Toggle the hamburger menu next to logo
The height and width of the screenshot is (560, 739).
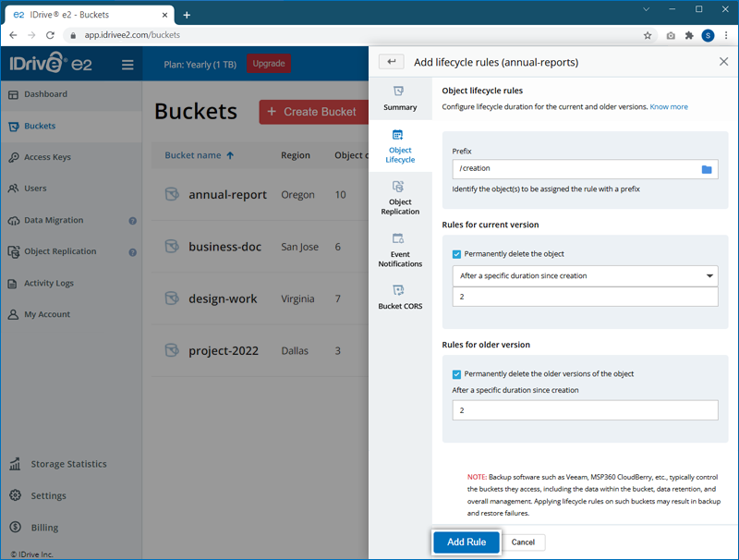coord(127,65)
